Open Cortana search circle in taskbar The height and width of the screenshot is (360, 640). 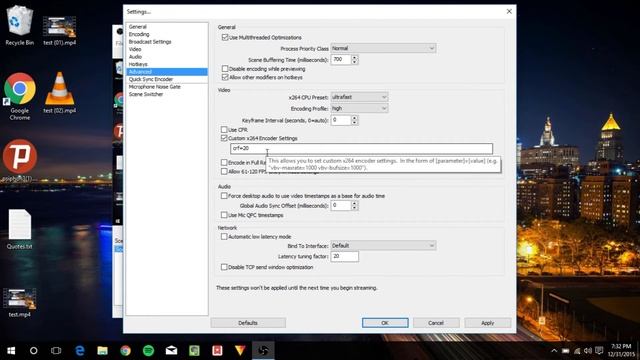coord(33,351)
